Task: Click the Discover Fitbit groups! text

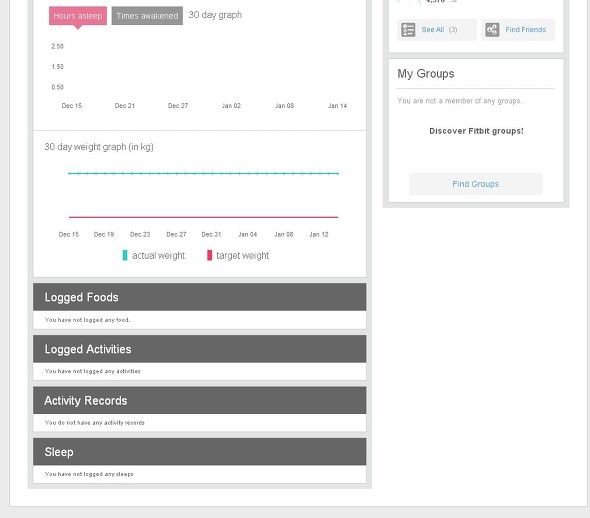Action: 476,131
